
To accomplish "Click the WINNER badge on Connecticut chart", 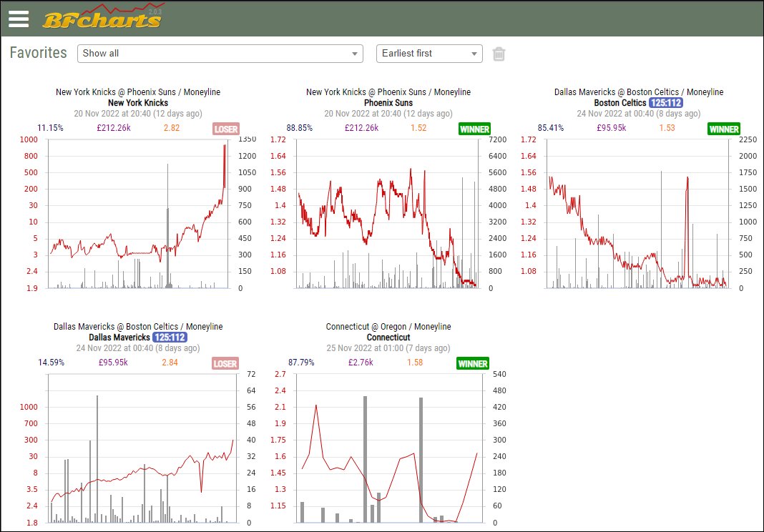I will point(474,363).
